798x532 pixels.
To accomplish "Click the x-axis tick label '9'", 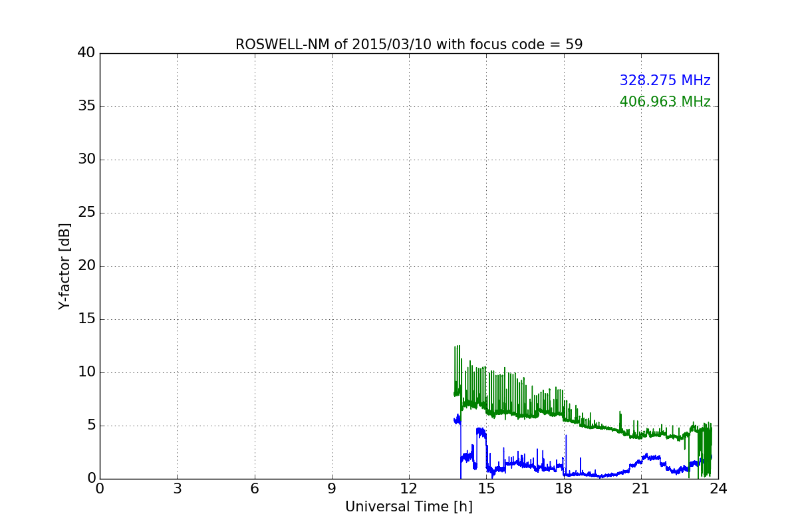I will 332,489.
